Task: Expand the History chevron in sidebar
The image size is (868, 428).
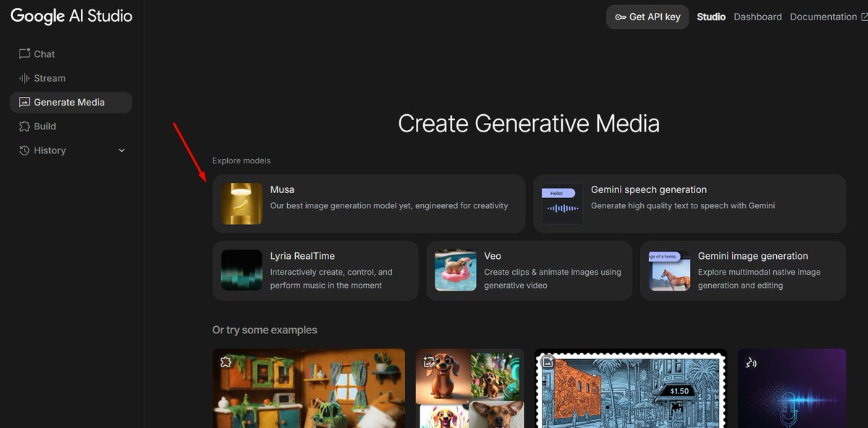Action: (x=122, y=150)
